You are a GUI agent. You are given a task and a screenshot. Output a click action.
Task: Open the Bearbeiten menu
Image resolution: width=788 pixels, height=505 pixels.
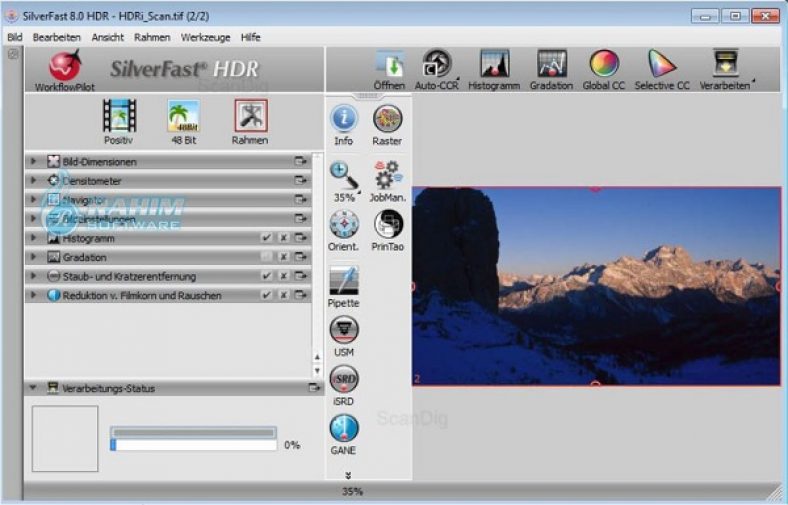(x=56, y=37)
